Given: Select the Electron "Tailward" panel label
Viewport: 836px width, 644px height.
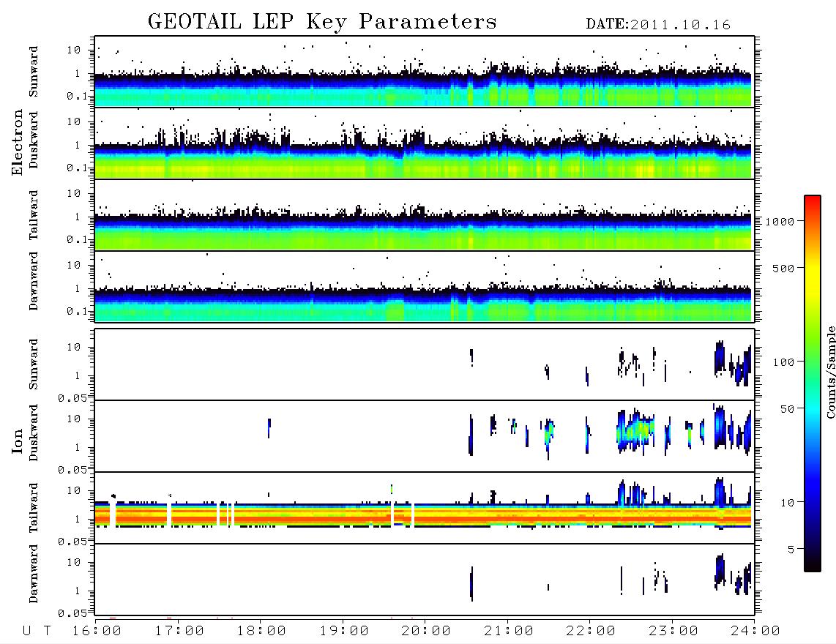Looking at the screenshot, I should [34, 215].
